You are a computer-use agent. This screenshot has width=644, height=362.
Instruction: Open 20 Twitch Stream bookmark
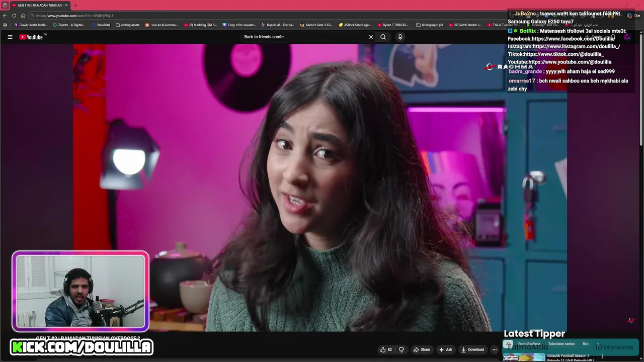(x=465, y=25)
